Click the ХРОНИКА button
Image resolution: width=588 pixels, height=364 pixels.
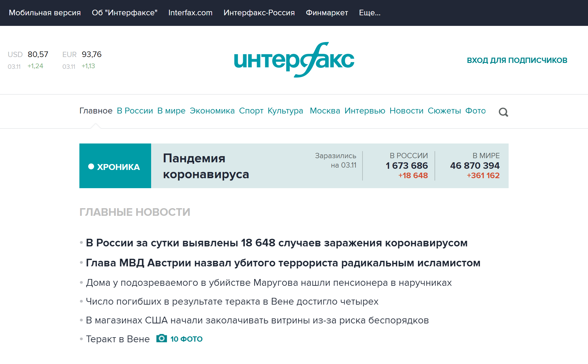(115, 166)
